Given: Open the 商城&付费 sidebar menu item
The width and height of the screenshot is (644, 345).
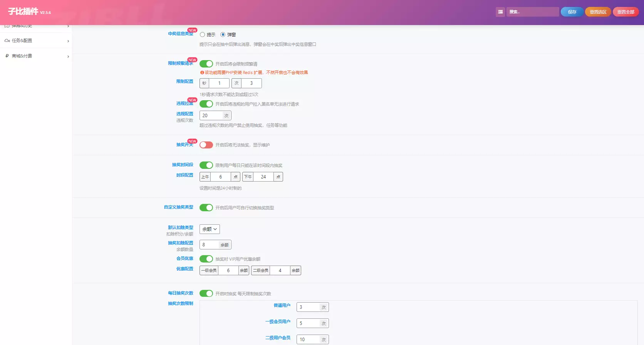Looking at the screenshot, I should point(22,56).
